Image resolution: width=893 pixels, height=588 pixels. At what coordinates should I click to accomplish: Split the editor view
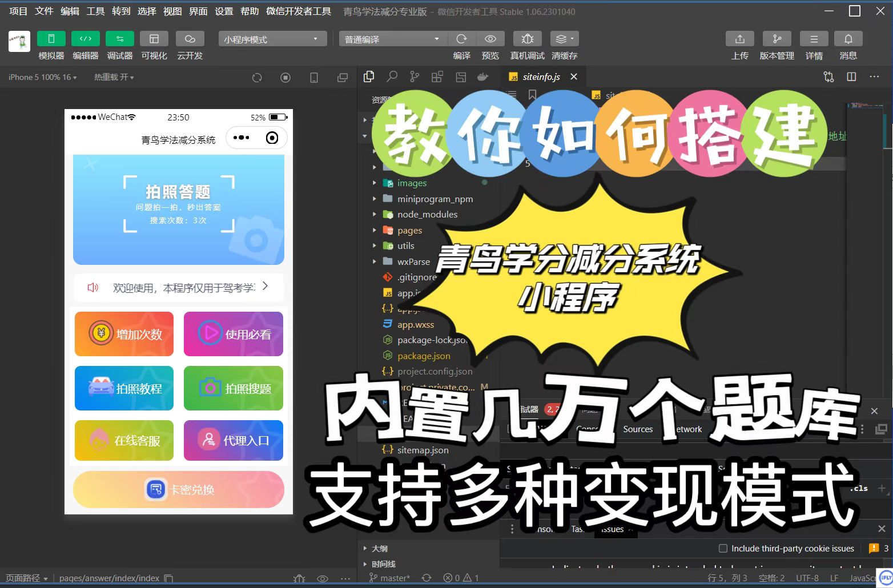(x=851, y=76)
